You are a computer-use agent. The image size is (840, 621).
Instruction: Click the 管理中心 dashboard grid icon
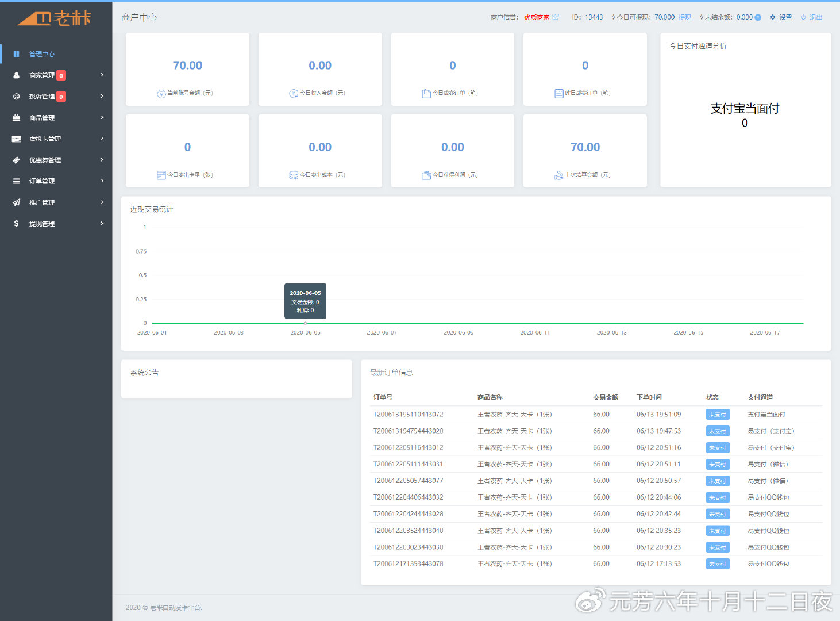(16, 54)
